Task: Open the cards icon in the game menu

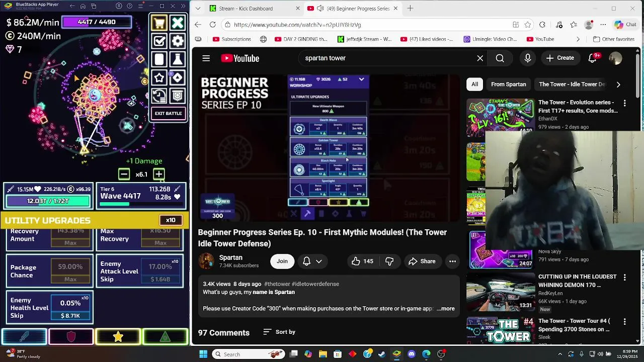Action: click(x=159, y=59)
